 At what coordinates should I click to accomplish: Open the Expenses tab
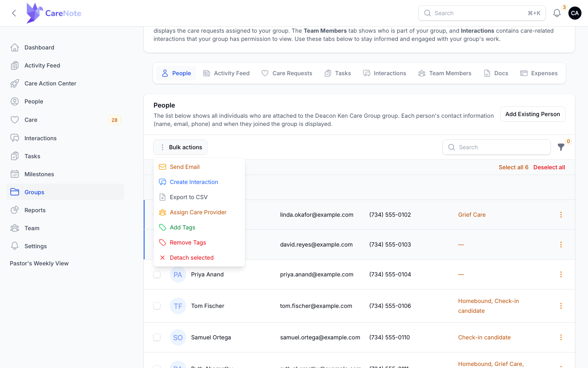(539, 73)
